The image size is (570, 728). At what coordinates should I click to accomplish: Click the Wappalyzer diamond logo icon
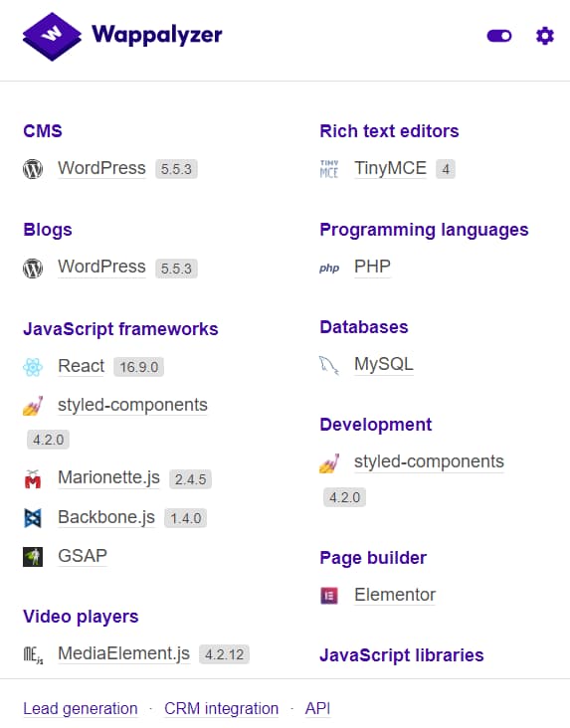click(x=52, y=37)
